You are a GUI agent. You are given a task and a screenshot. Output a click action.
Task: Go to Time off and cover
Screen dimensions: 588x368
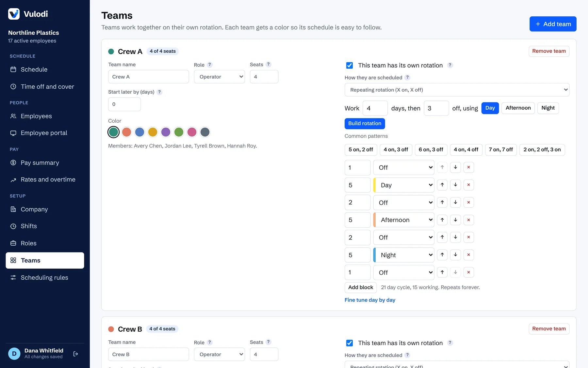(45, 87)
